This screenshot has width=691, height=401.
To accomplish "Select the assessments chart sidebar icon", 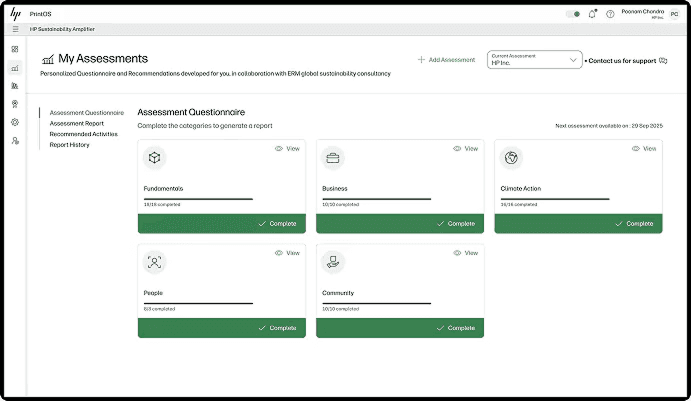I will [15, 68].
